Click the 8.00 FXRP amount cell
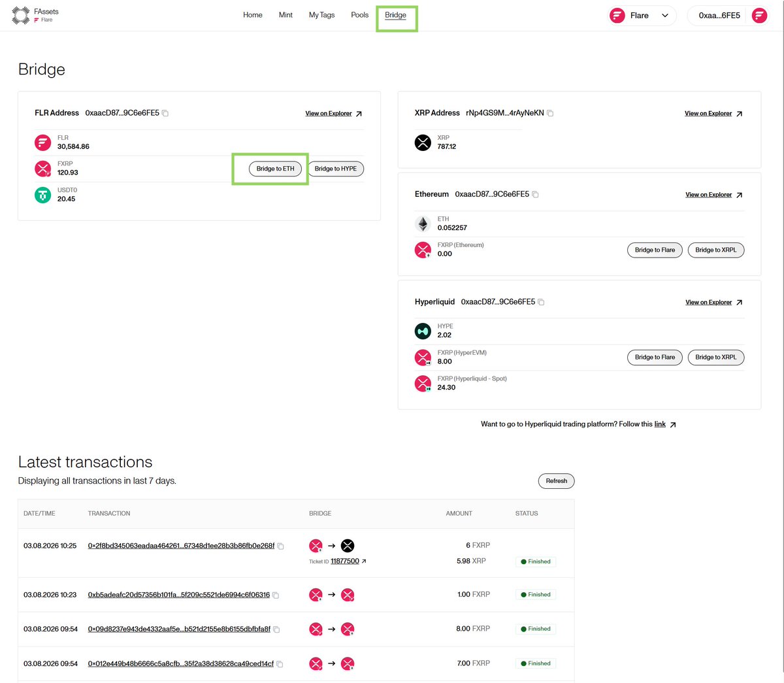The image size is (784, 683). coord(473,629)
